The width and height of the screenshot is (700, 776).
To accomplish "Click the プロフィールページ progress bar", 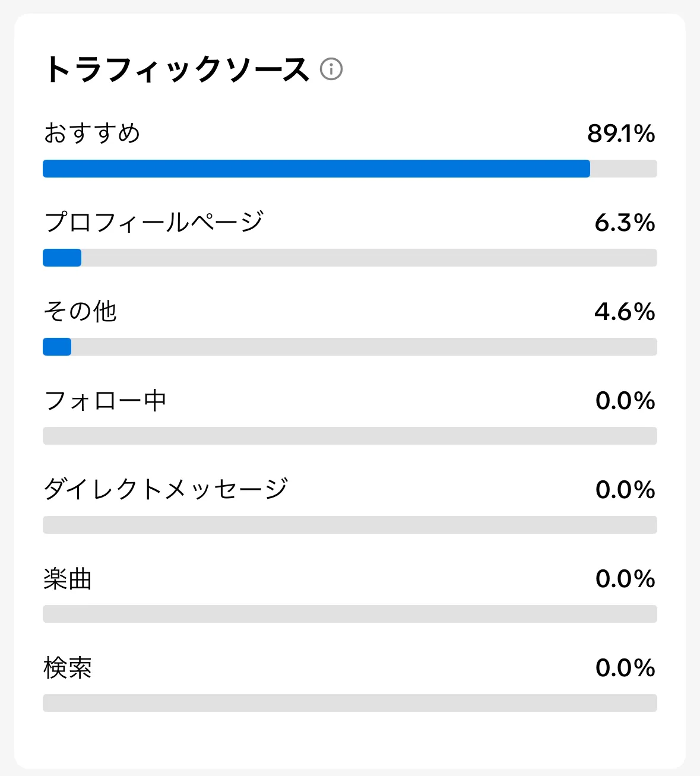I will click(62, 258).
